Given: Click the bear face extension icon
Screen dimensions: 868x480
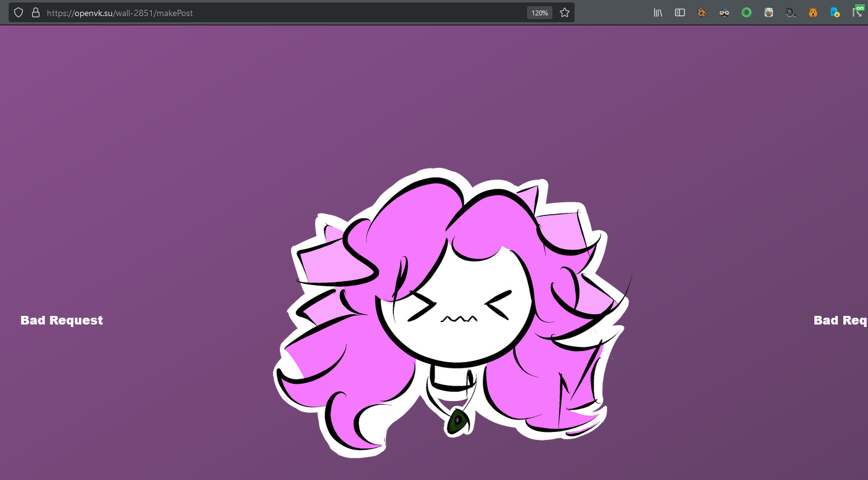Looking at the screenshot, I should [x=813, y=12].
